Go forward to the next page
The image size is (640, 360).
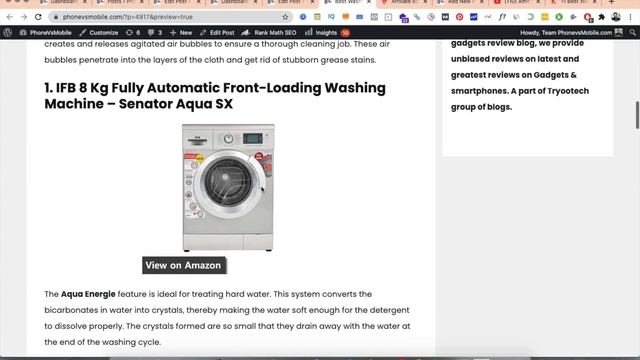[x=24, y=17]
